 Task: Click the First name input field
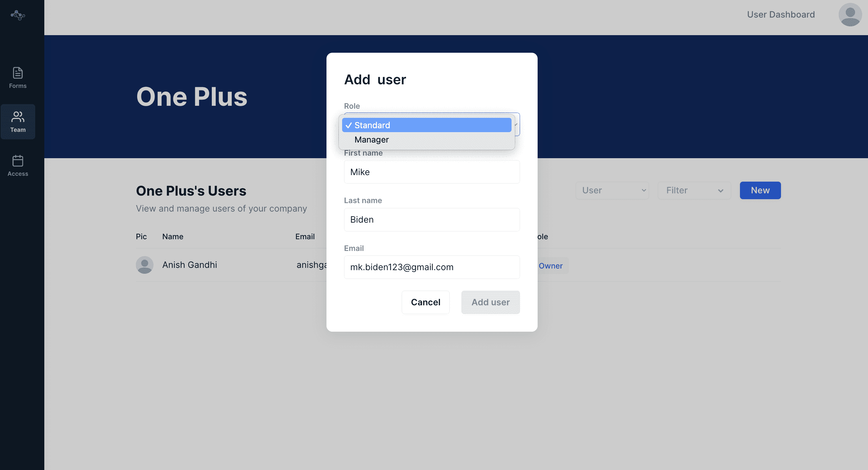click(x=432, y=172)
